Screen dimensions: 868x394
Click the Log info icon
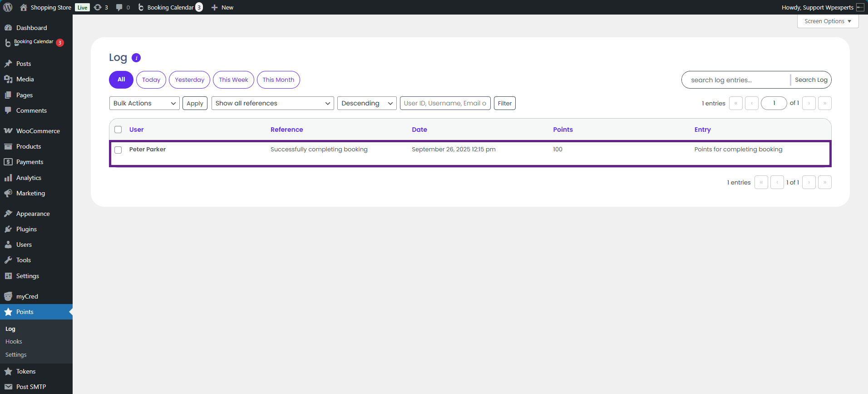[x=136, y=58]
